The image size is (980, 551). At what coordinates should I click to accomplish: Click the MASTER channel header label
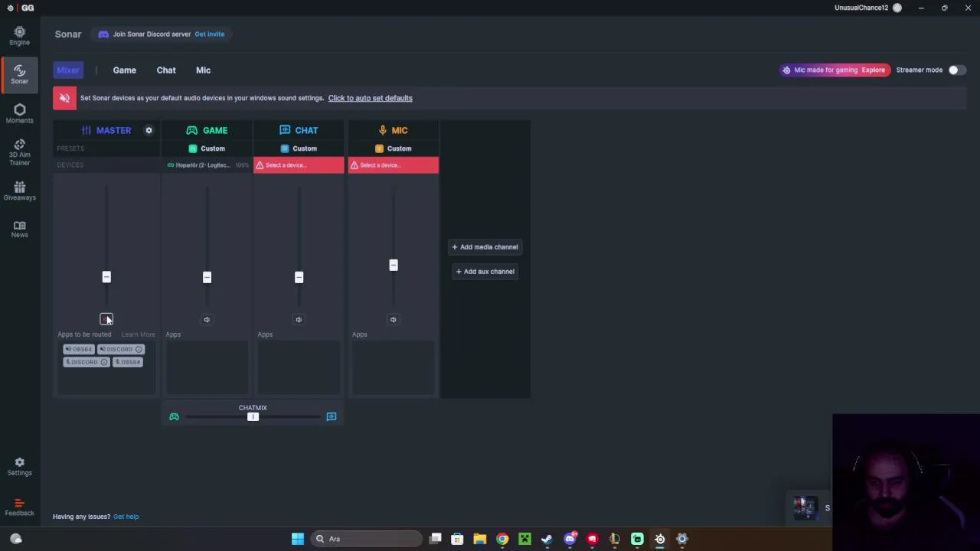[106, 130]
